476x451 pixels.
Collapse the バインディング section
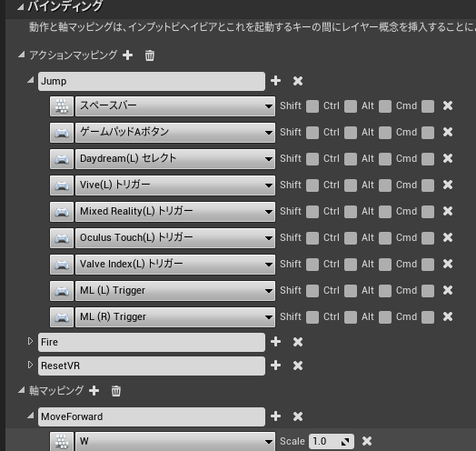coord(21,6)
